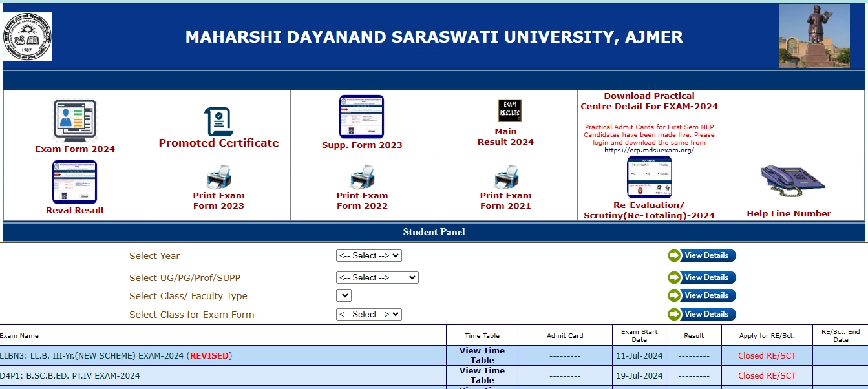Open the Select Year dropdown

pos(369,255)
